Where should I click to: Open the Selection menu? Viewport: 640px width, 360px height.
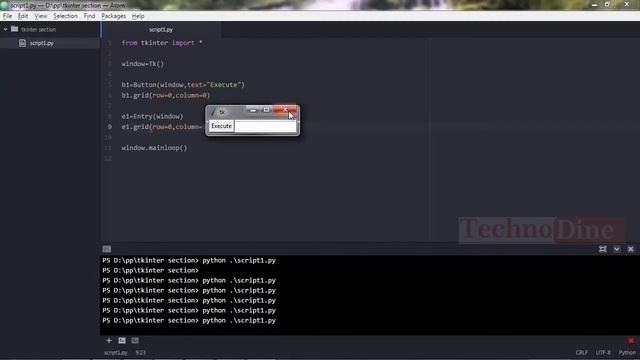(x=65, y=16)
